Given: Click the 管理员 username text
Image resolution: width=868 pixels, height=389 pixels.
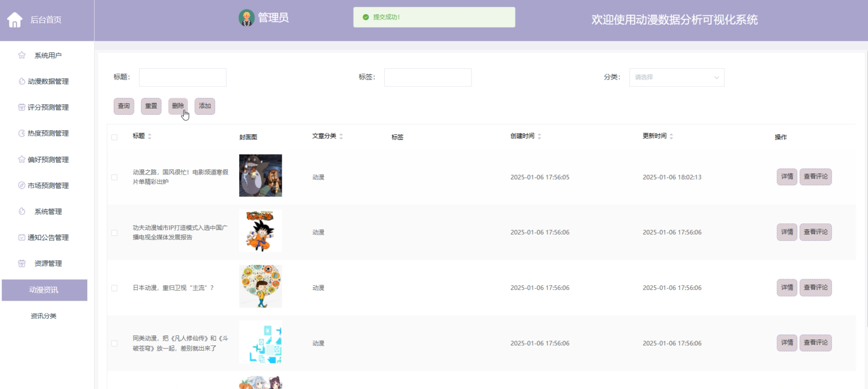Looking at the screenshot, I should tap(273, 18).
